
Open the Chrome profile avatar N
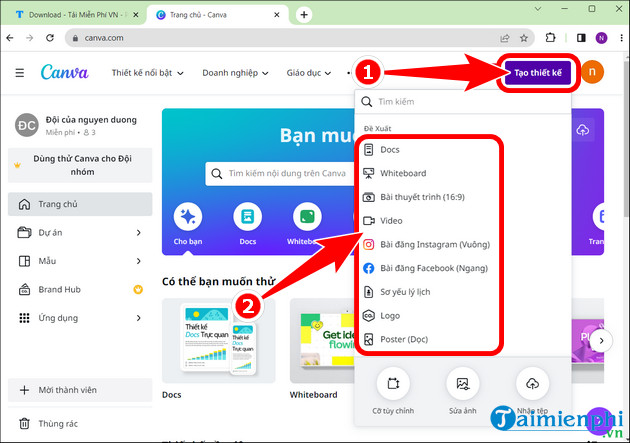(x=601, y=38)
